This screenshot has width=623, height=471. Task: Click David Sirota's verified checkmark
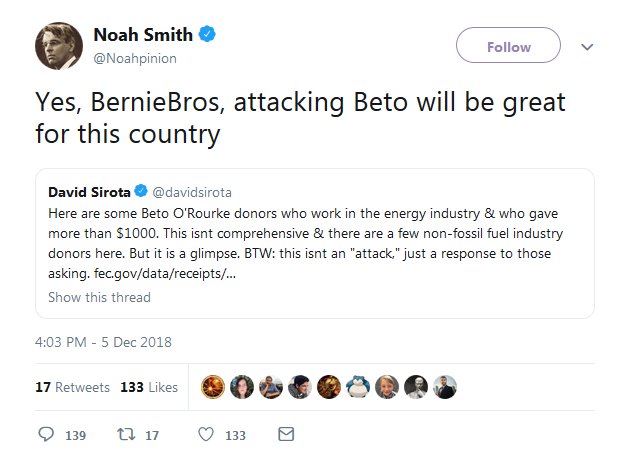tap(141, 191)
